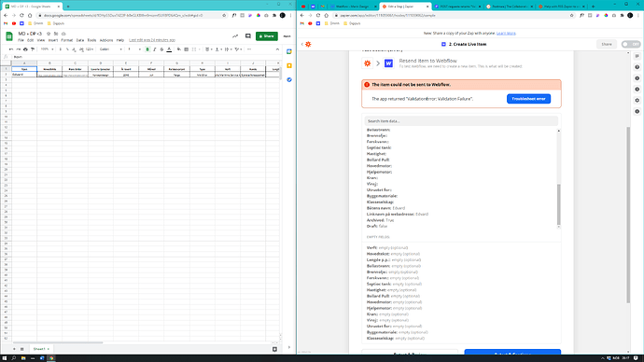Open the Zapier right sidebar settings gear

[637, 100]
